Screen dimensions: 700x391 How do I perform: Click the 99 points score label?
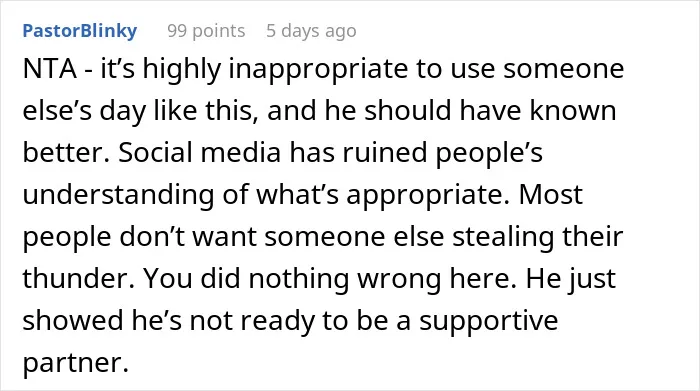tap(206, 31)
